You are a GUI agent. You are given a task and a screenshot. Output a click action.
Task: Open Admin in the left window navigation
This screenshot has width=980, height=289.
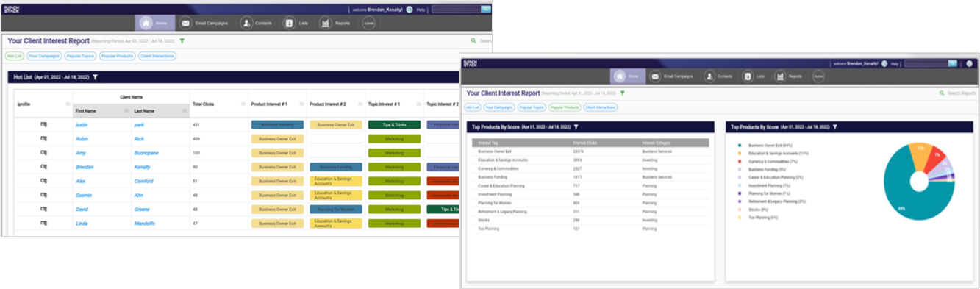368,24
